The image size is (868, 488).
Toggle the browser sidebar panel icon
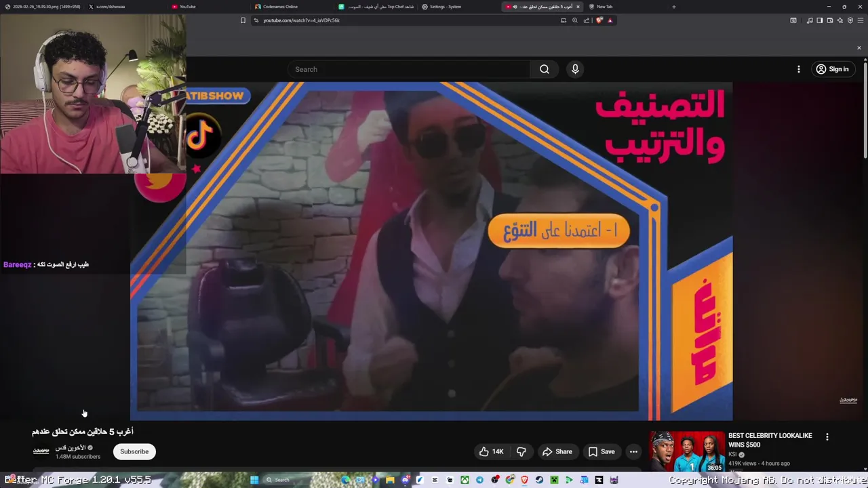coord(819,20)
